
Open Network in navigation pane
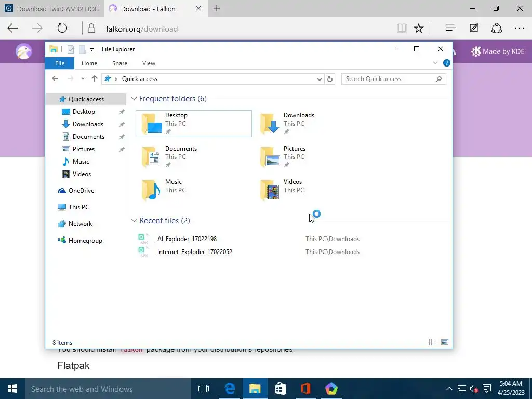(80, 224)
